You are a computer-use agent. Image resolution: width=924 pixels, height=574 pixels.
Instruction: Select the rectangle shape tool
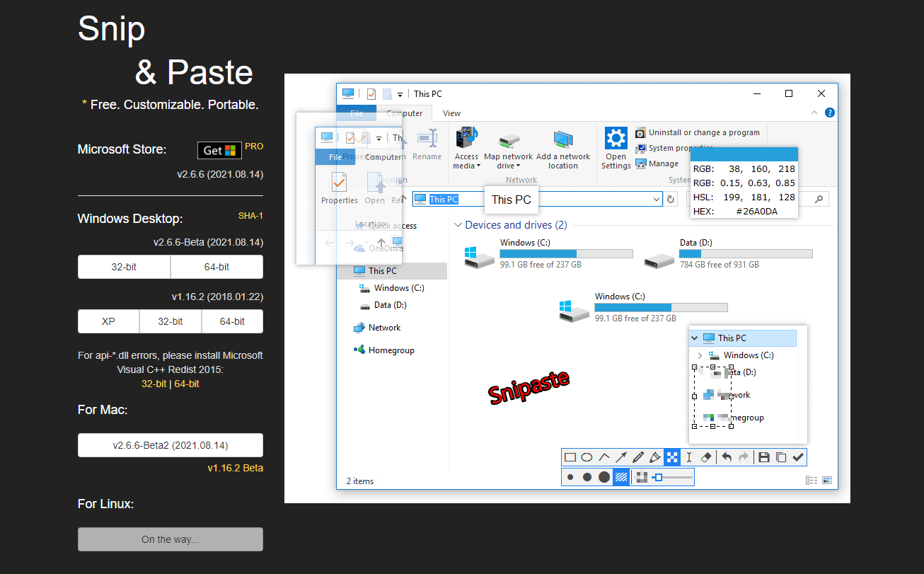(570, 457)
